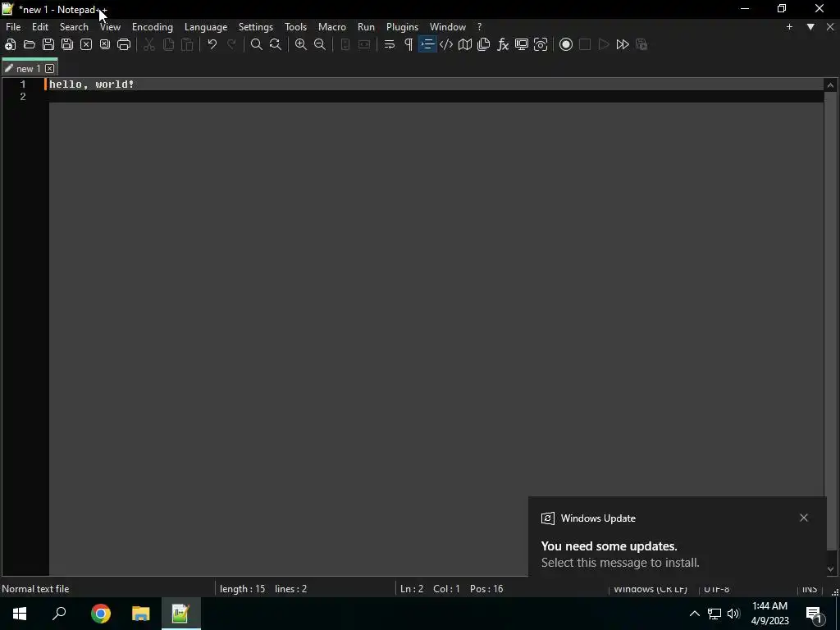This screenshot has width=840, height=630.
Task: Toggle Word wrap toolbar icon
Action: tap(390, 44)
